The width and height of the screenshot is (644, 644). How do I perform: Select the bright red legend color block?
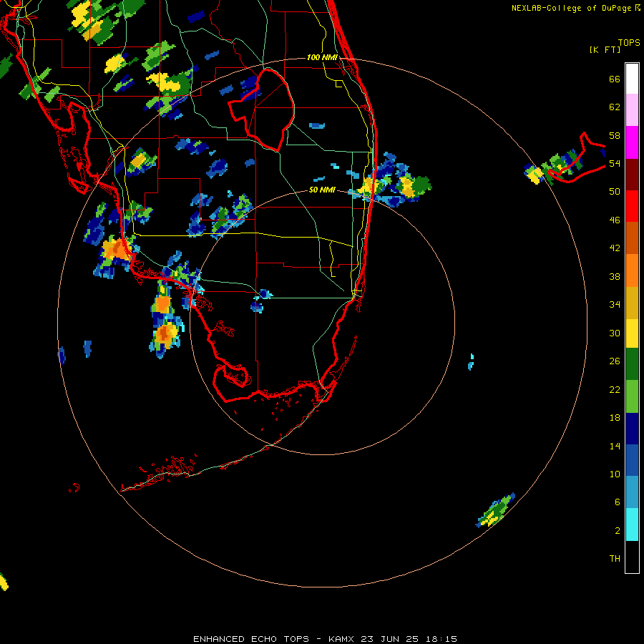(632, 206)
